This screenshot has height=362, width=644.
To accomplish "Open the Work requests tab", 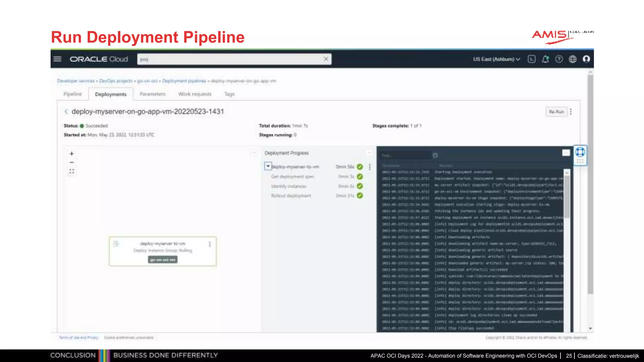I will pos(195,94).
